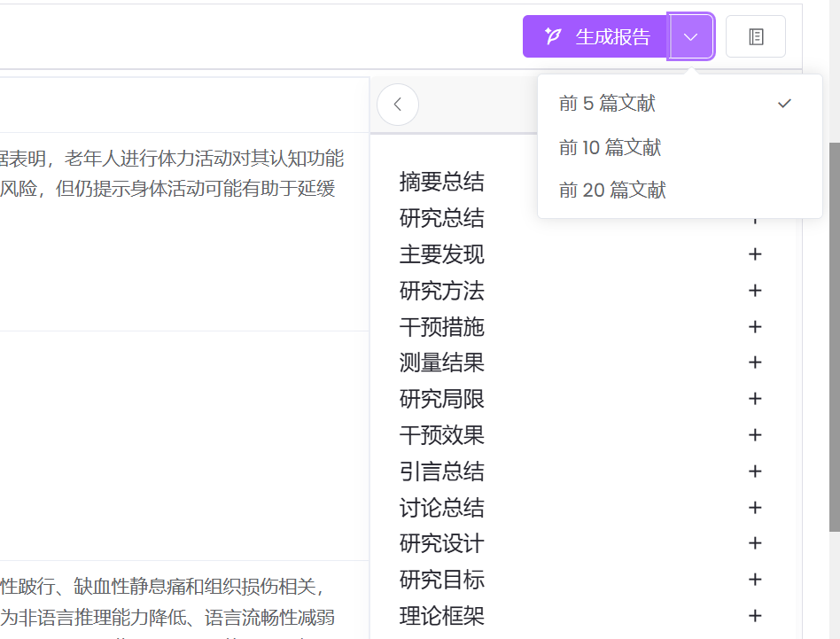Expand the 干预措施 section
Viewport: 840px width, 639px height.
point(754,326)
